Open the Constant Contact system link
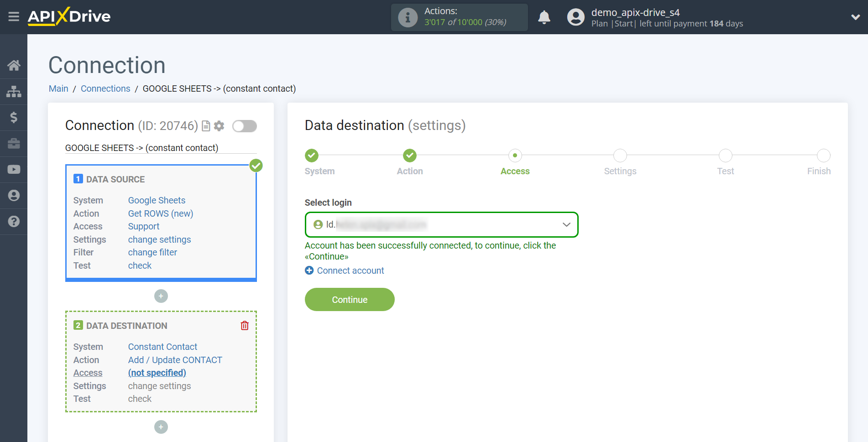The width and height of the screenshot is (868, 442). pyautogui.click(x=162, y=347)
